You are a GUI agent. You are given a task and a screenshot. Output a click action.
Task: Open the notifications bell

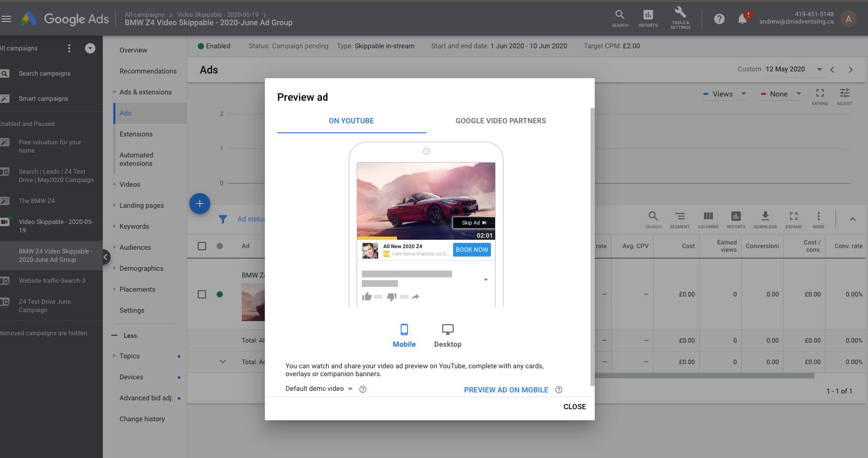[743, 19]
